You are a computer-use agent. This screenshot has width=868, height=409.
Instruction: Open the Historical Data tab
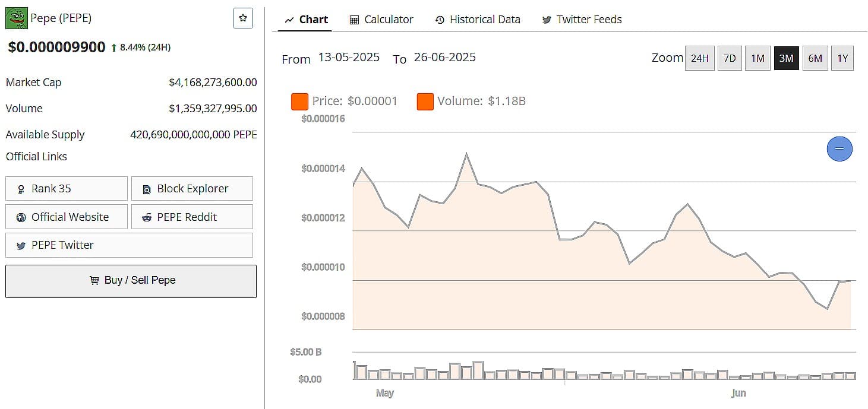[478, 20]
